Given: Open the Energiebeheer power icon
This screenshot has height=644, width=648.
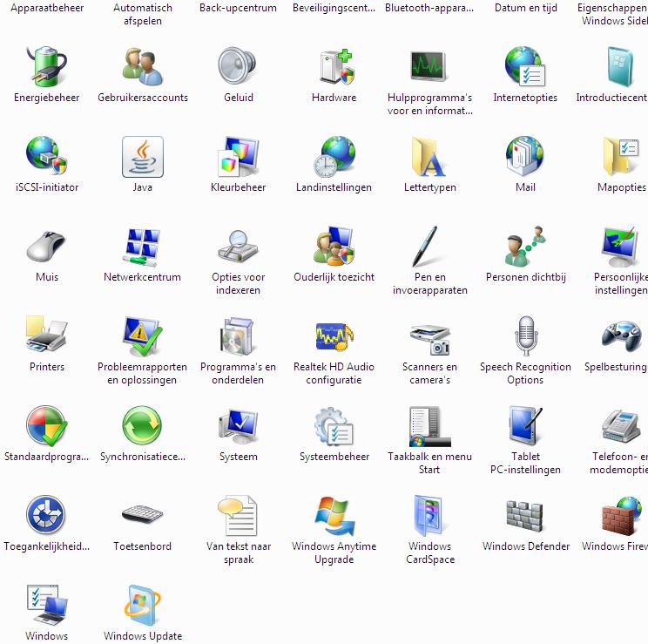Looking at the screenshot, I should coord(47,66).
